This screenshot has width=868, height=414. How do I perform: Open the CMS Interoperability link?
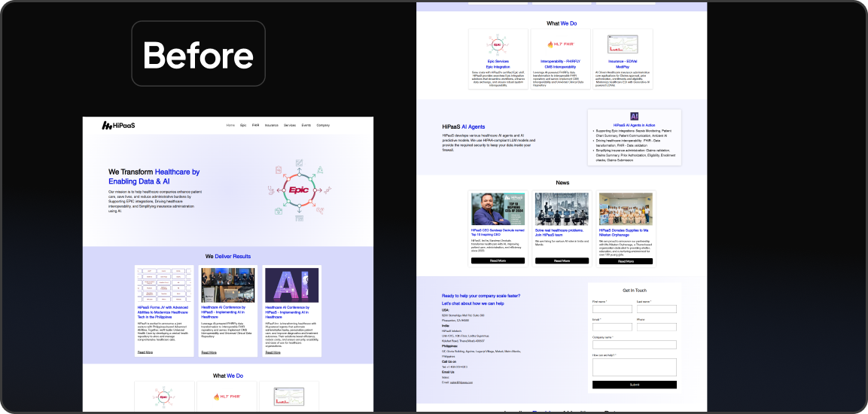tap(560, 67)
